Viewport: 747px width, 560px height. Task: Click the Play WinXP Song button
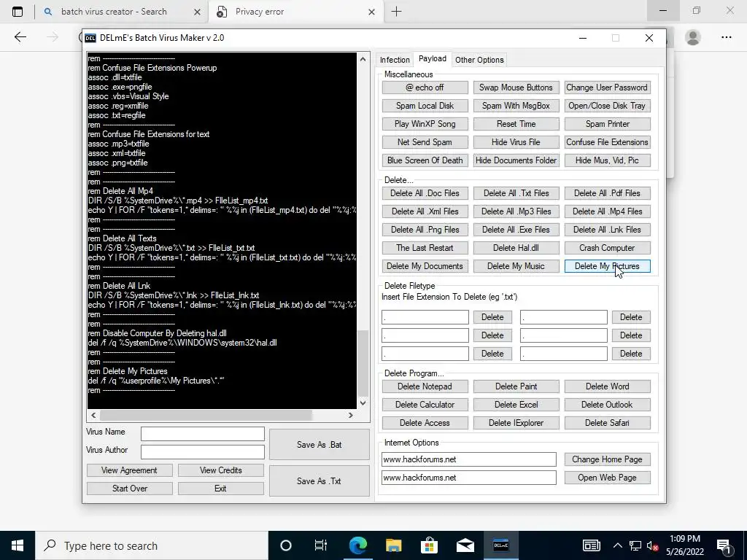(425, 124)
